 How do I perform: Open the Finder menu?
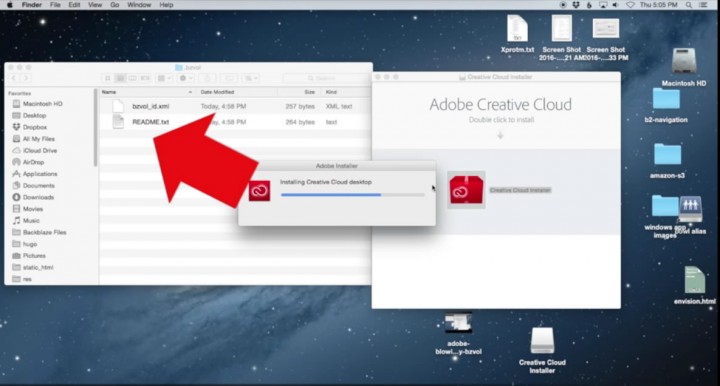coord(32,5)
